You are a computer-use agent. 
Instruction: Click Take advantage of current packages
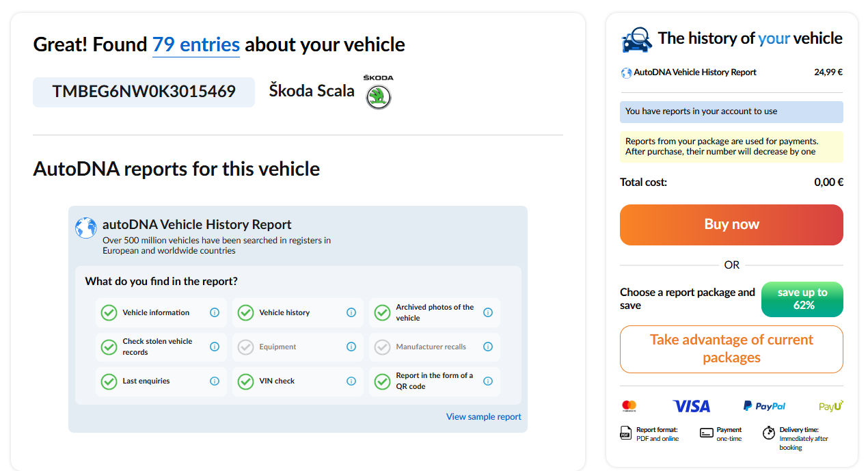pyautogui.click(x=731, y=349)
